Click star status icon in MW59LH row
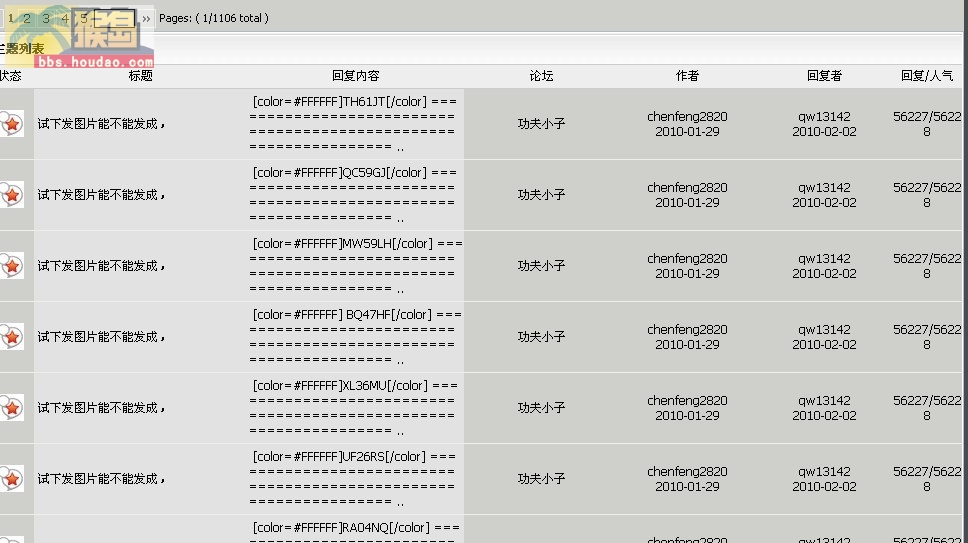The width and height of the screenshot is (968, 543). 11,266
